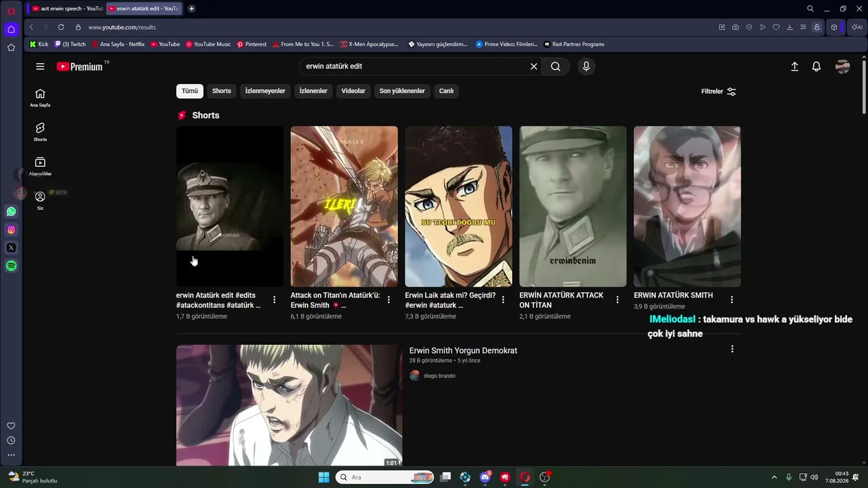868x488 pixels.
Task: Open the Pinterest bookmark
Action: click(252, 44)
